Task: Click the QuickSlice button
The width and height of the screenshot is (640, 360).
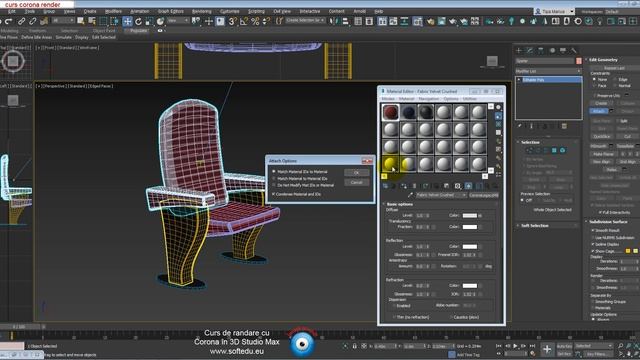Action: pos(601,137)
